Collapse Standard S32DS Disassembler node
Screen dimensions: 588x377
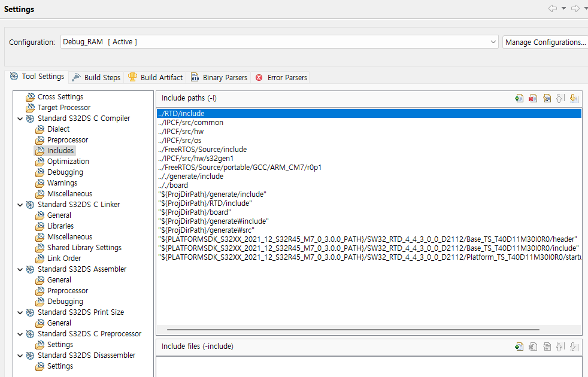[20, 355]
